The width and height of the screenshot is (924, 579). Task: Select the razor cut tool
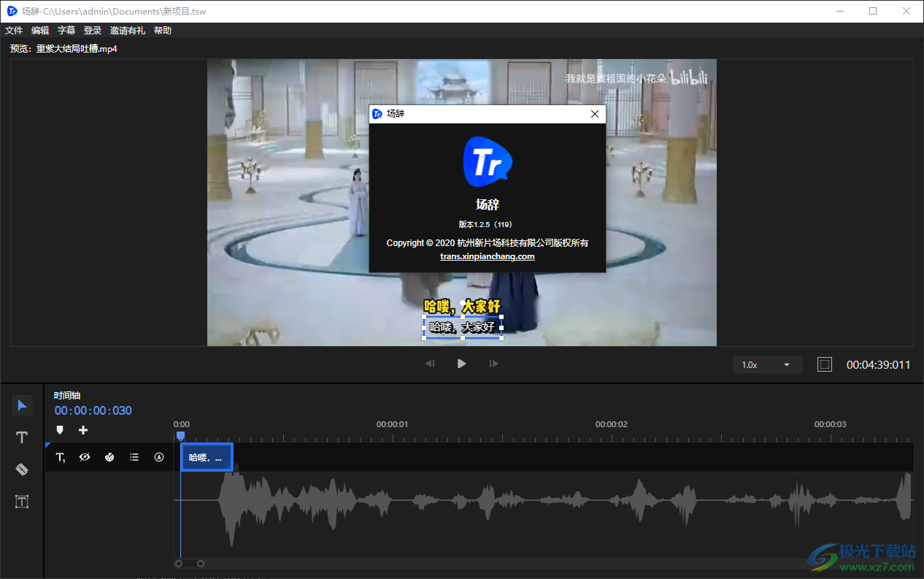pyautogui.click(x=22, y=469)
